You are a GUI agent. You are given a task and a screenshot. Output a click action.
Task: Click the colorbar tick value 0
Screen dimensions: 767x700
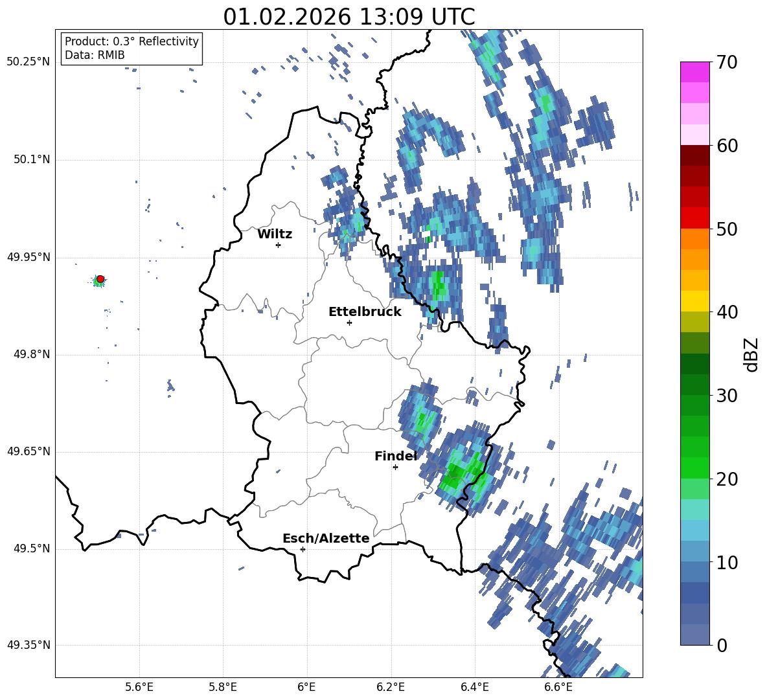coord(721,645)
